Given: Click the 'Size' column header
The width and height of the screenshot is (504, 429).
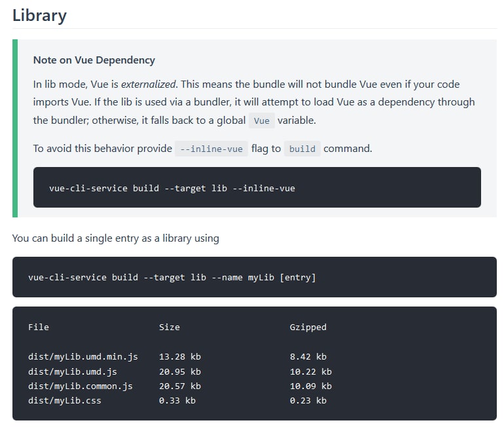Looking at the screenshot, I should [170, 327].
